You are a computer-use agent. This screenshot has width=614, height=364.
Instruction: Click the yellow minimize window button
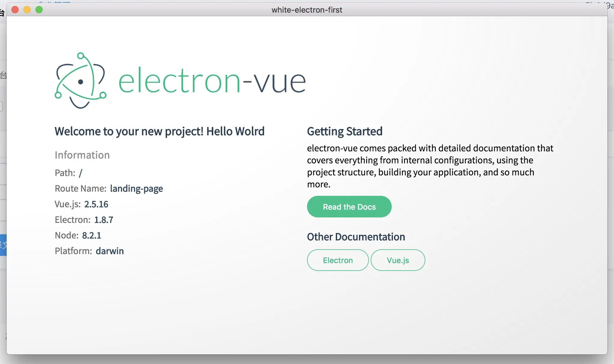tap(27, 10)
